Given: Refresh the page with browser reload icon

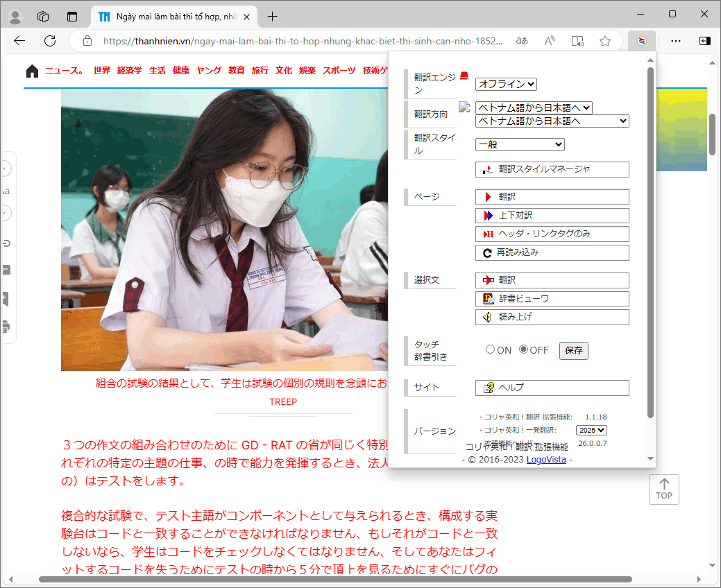Looking at the screenshot, I should 50,41.
